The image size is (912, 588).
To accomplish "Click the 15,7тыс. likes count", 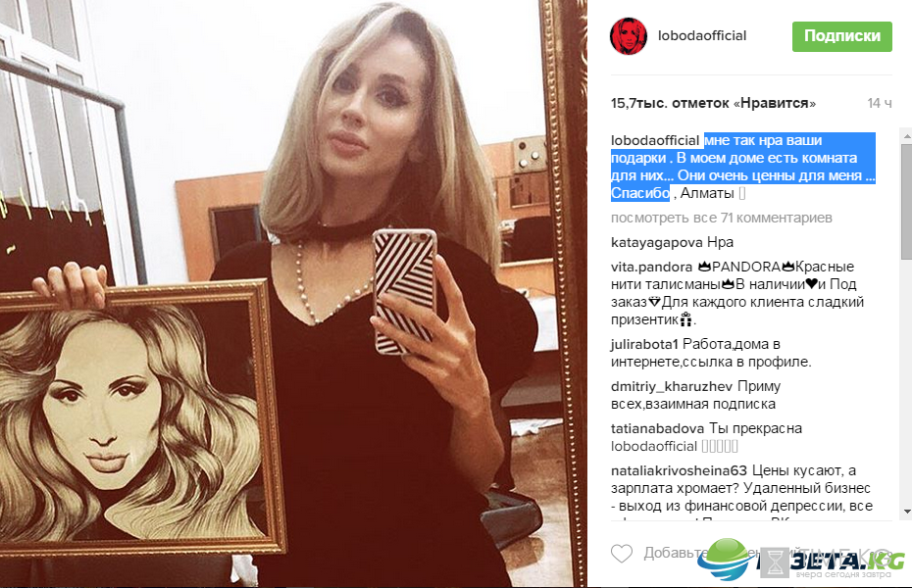I will pyautogui.click(x=713, y=104).
